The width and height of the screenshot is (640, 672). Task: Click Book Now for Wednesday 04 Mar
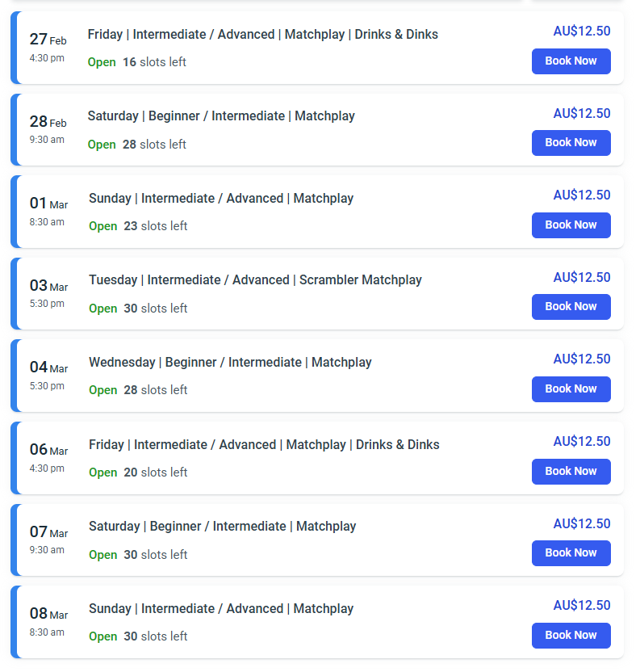[x=571, y=388]
